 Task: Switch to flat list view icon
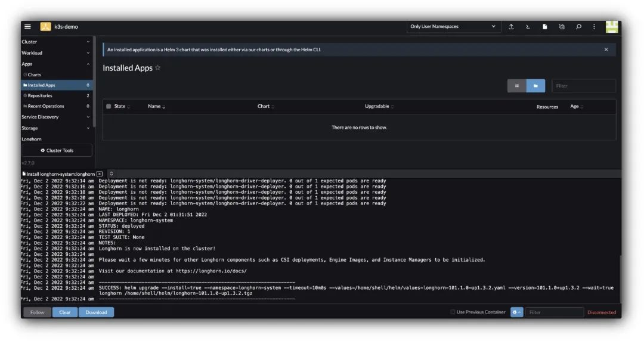click(516, 86)
